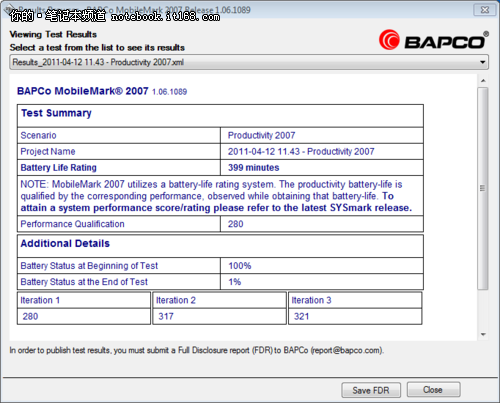
Task: Click the Iteration 2 score 317
Action: pos(166,316)
